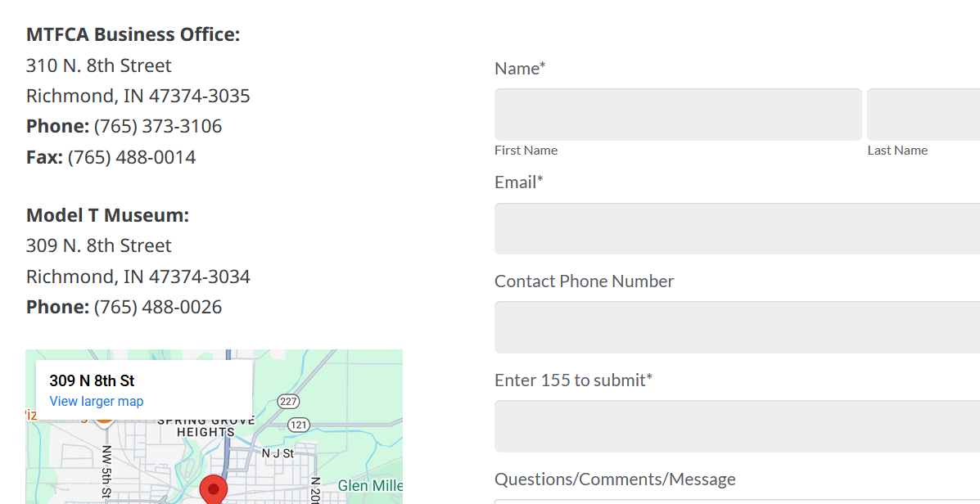Focus the First Name input field
Screen dimensions: 980x504
click(x=677, y=115)
